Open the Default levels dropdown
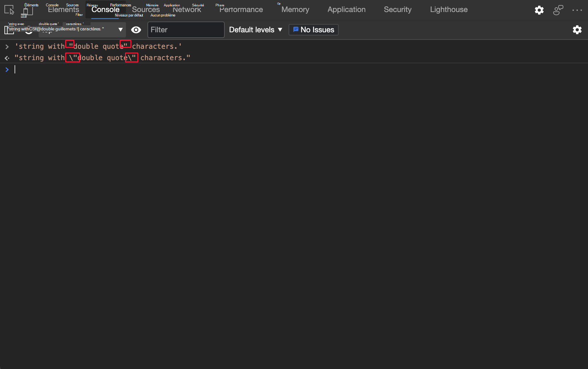 (x=255, y=29)
